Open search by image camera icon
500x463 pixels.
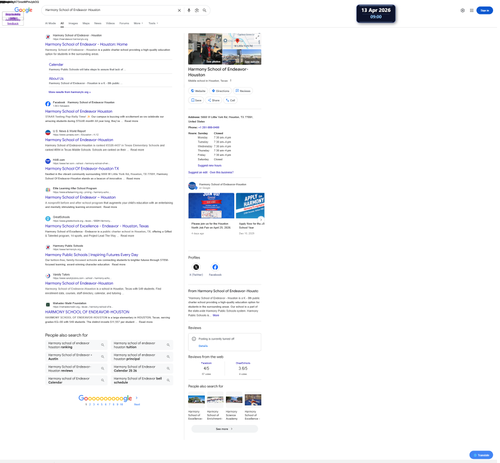(x=197, y=10)
